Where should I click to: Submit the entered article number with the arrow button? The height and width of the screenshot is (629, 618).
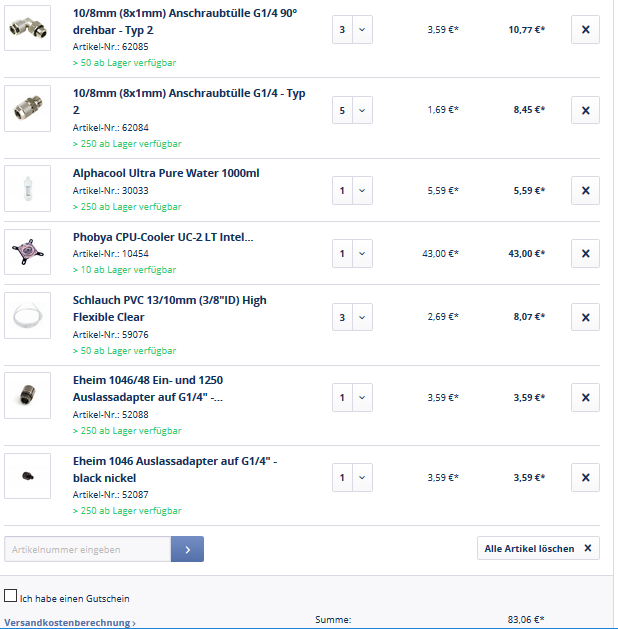click(187, 549)
